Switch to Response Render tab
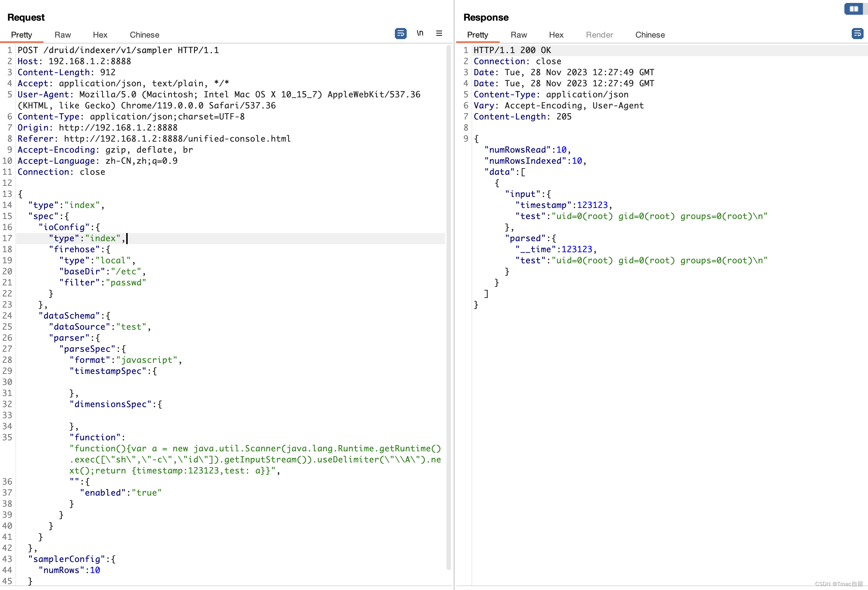 pyautogui.click(x=599, y=35)
